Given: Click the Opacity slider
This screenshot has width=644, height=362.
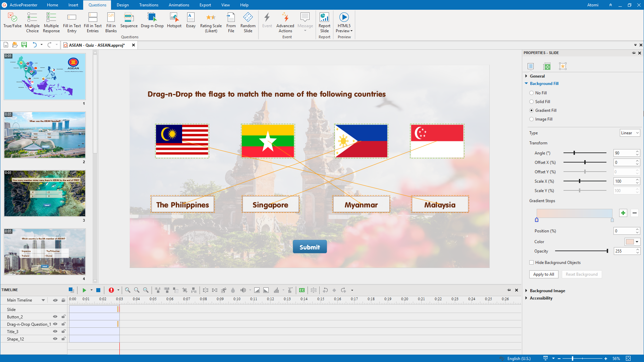Looking at the screenshot, I should coord(582,251).
